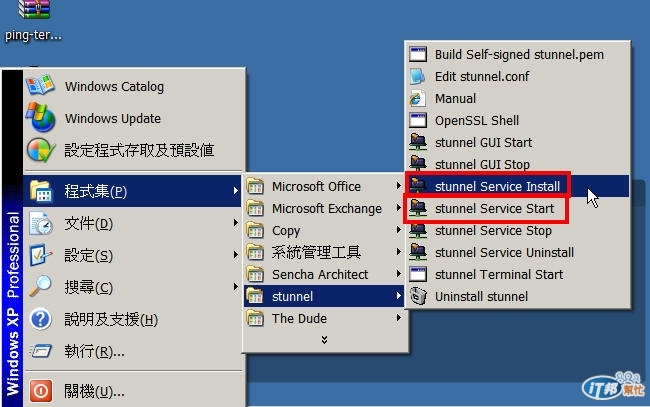The image size is (650, 407).
Task: Open the Microsoft Exchange program group
Action: click(x=324, y=208)
